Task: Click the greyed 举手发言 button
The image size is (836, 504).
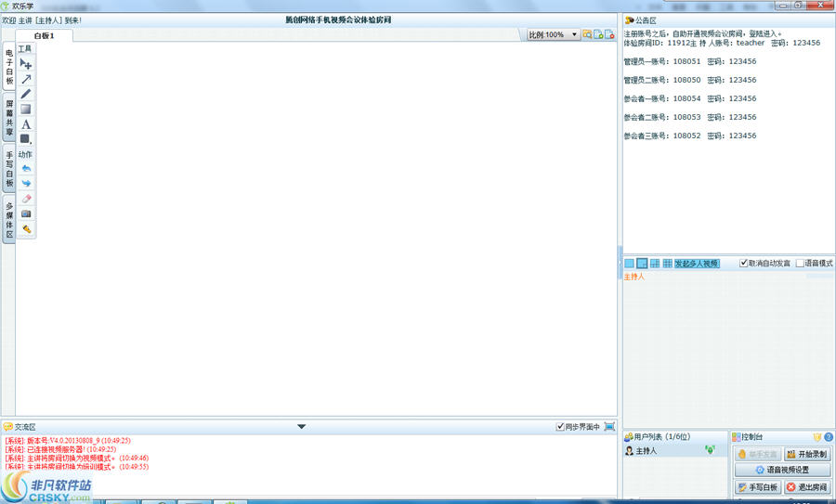Action: 758,455
